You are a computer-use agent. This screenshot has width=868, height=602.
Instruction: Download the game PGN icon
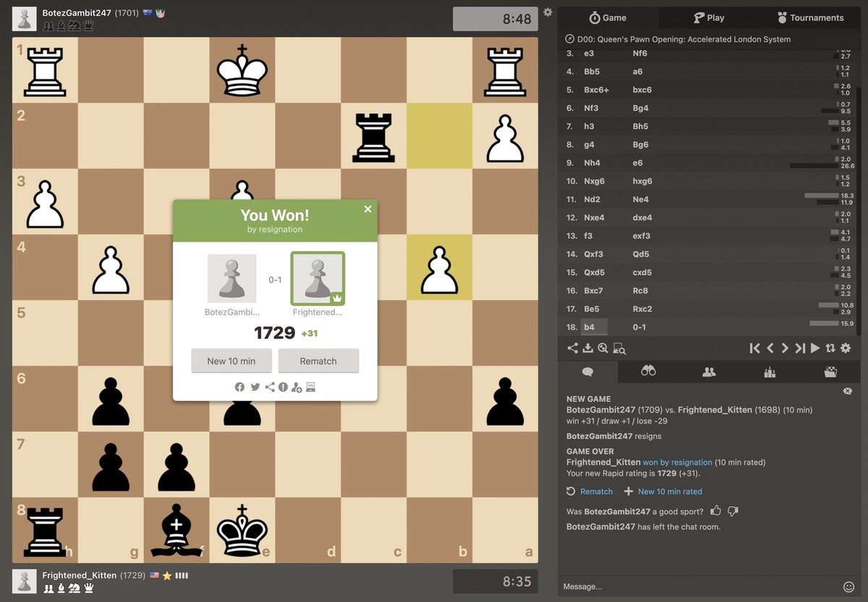pyautogui.click(x=588, y=348)
